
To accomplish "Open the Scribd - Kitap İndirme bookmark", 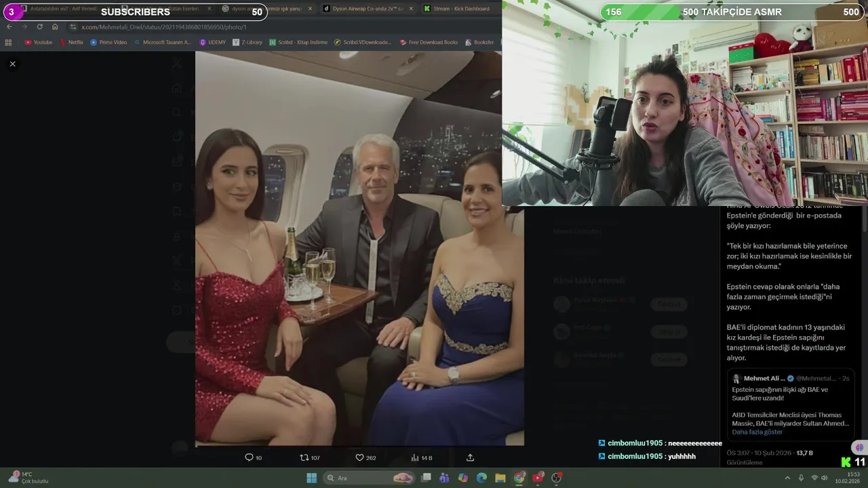I will 298,42.
